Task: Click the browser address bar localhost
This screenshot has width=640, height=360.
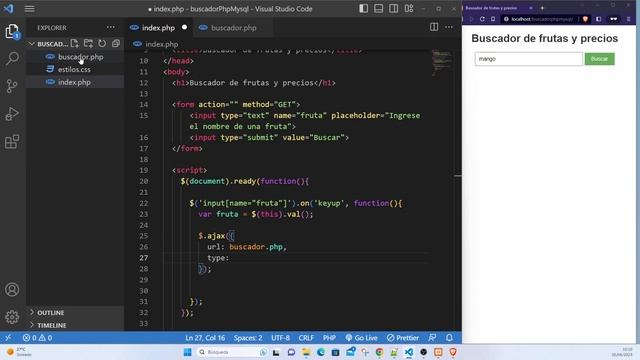Action: tap(541, 19)
